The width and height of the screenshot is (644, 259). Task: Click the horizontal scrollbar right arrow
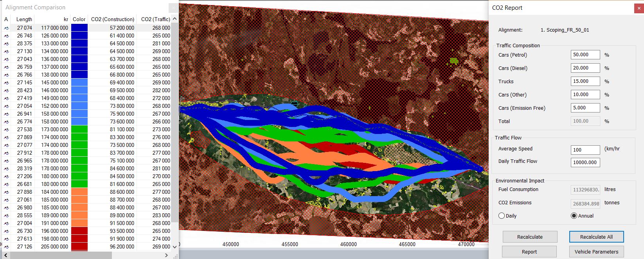click(x=166, y=255)
